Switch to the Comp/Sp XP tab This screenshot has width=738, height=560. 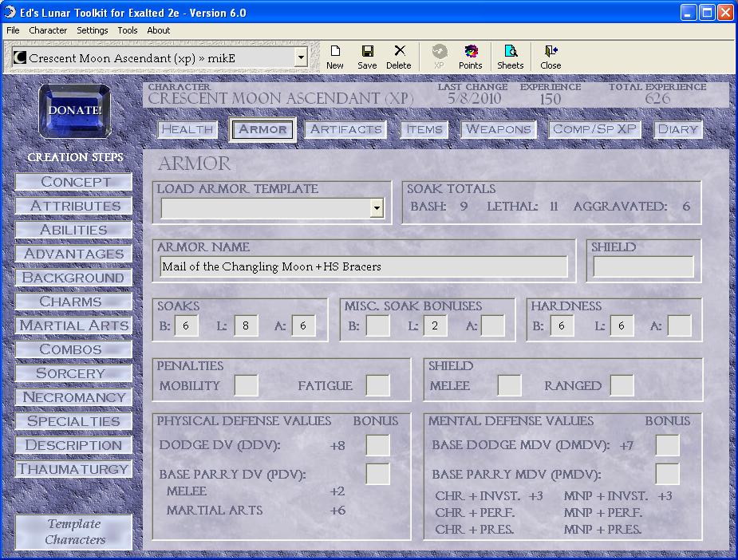coord(594,129)
